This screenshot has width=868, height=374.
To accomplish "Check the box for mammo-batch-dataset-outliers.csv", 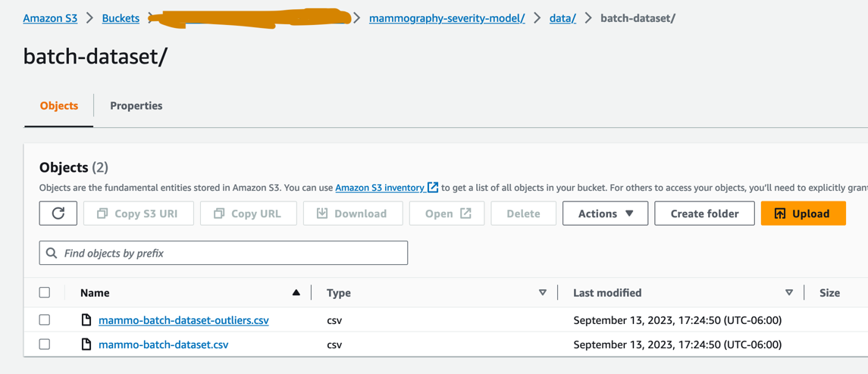I will tap(45, 320).
